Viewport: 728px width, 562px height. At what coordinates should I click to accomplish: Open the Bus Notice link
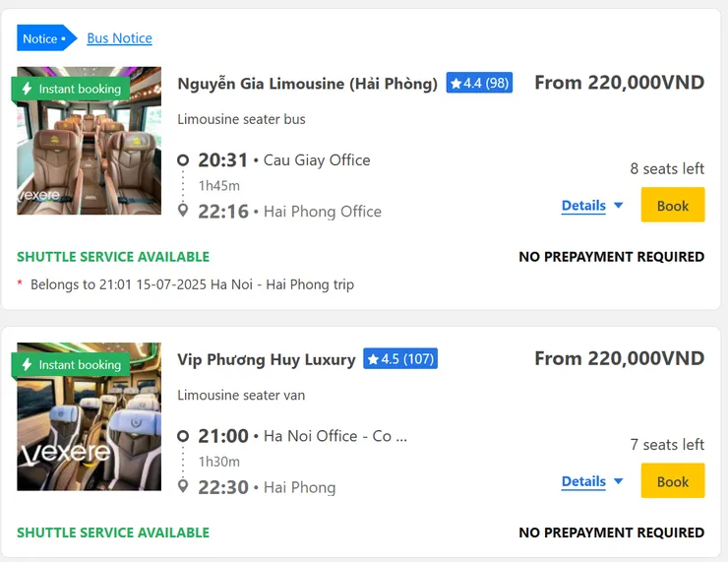tap(119, 38)
